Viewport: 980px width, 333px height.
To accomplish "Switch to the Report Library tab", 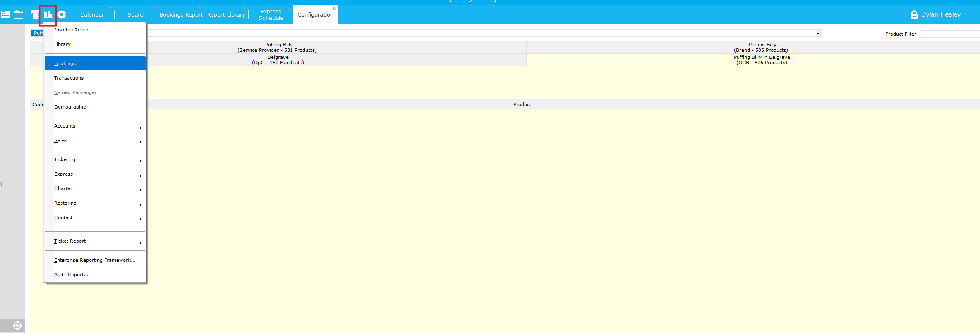I will [x=226, y=15].
